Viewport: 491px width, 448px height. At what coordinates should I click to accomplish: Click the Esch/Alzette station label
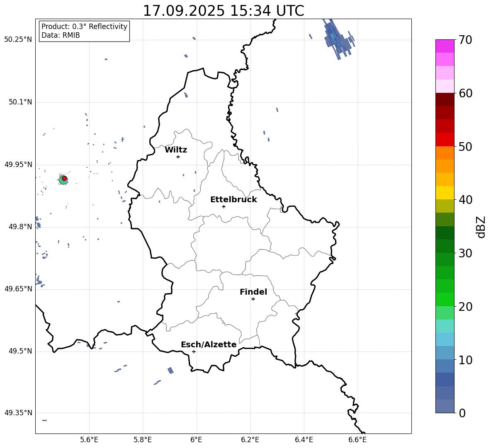coord(209,344)
